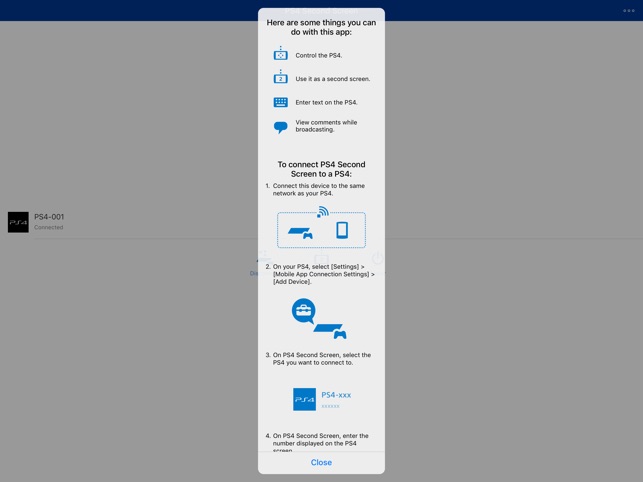Screen dimensions: 643x482
Task: Tap the PS4 console icon in network diagram
Action: coord(301,233)
